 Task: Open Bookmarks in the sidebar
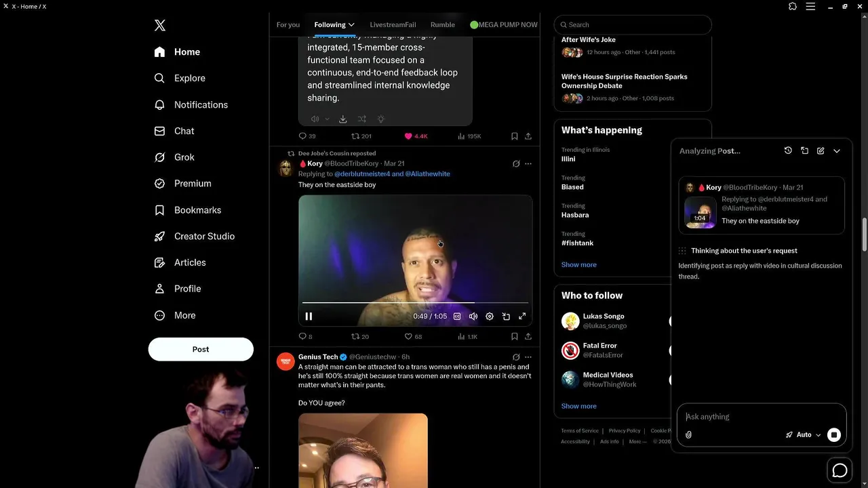[187, 210]
